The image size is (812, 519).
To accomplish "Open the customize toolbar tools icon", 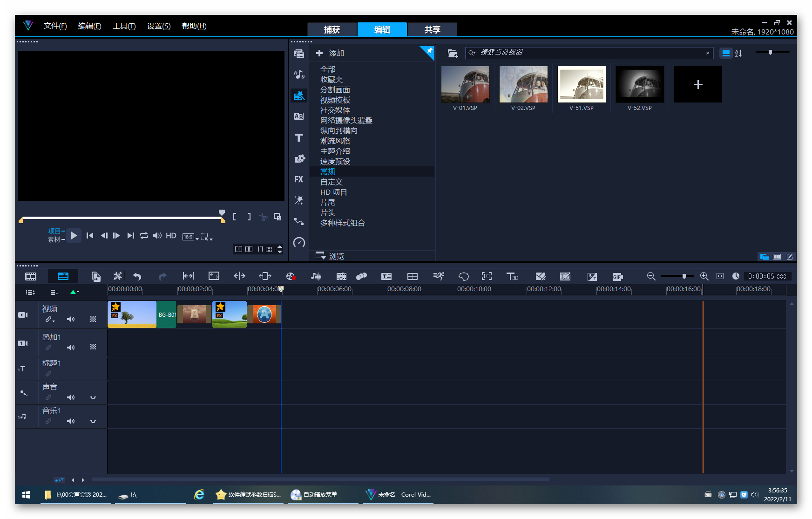I will (118, 276).
